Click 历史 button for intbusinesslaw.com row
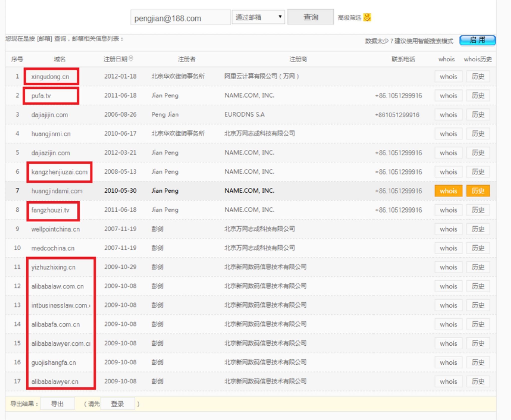Viewport: 511px width, 420px height. 478,305
